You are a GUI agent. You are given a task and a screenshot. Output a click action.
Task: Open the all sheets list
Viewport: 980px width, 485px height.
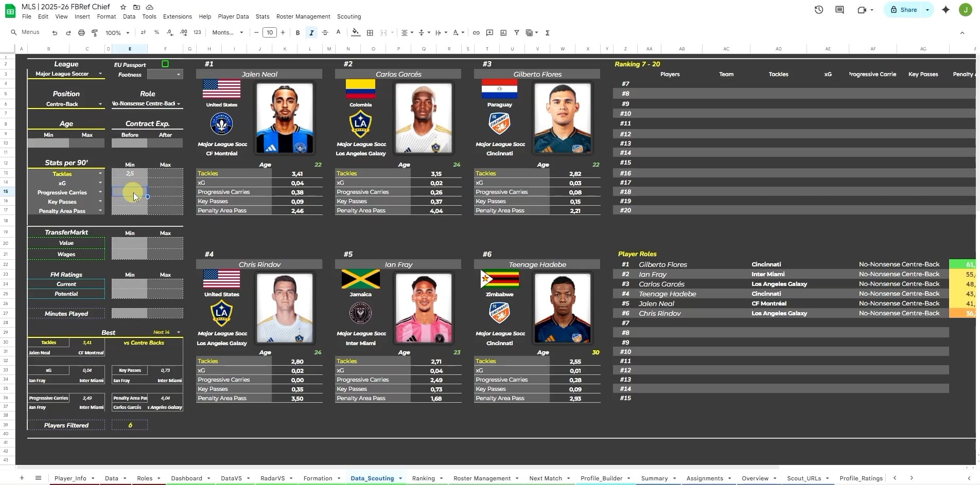[38, 478]
